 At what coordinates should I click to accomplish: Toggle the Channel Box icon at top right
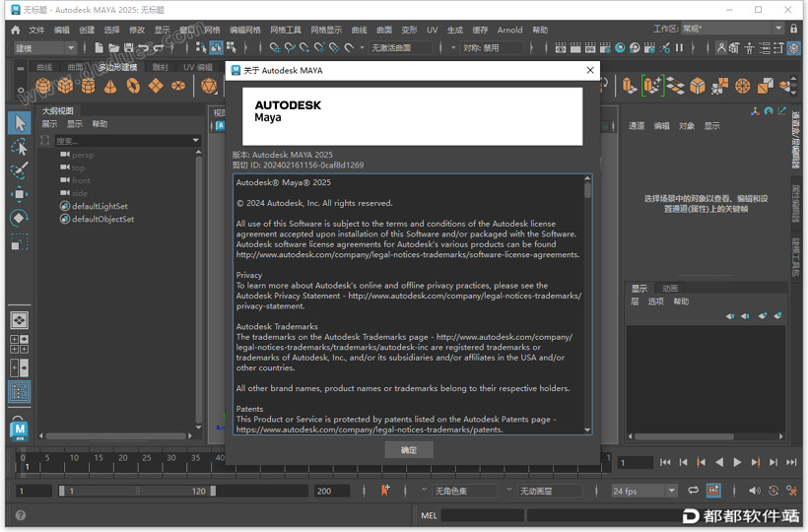794,48
